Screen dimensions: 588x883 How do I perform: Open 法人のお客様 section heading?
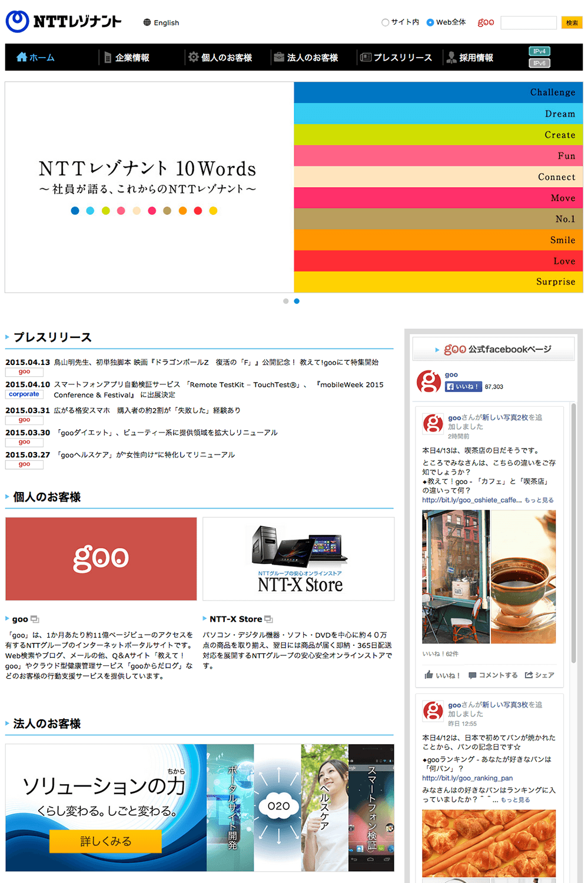pos(46,723)
